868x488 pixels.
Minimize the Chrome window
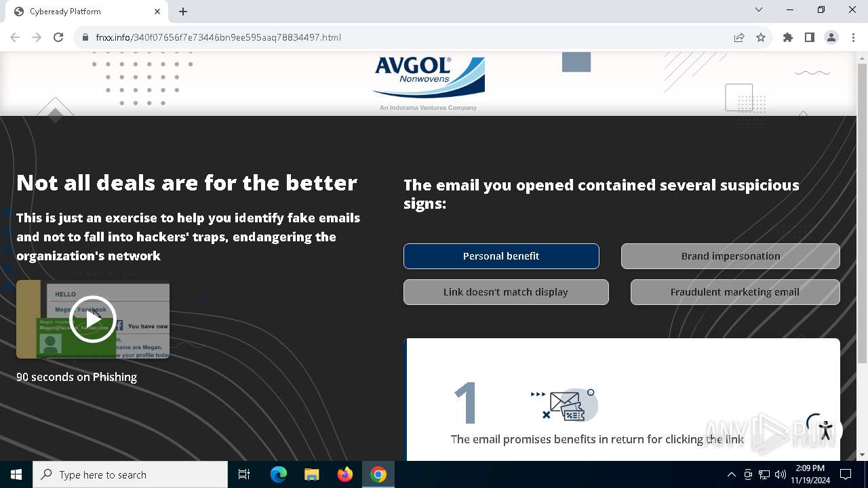(790, 10)
